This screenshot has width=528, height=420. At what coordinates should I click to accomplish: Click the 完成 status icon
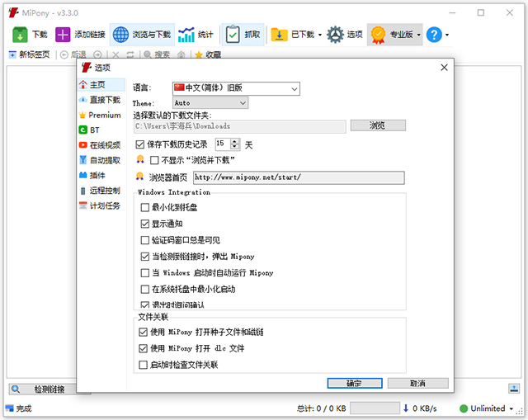9,408
